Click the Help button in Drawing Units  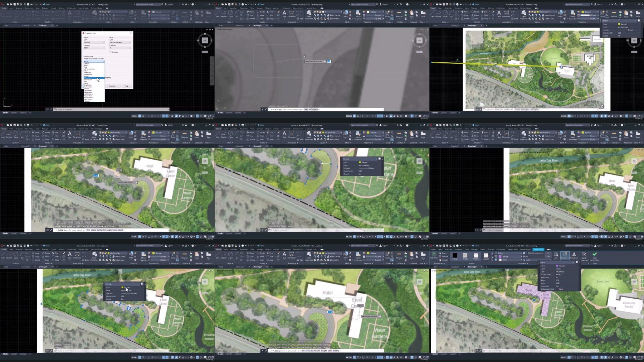(126, 86)
